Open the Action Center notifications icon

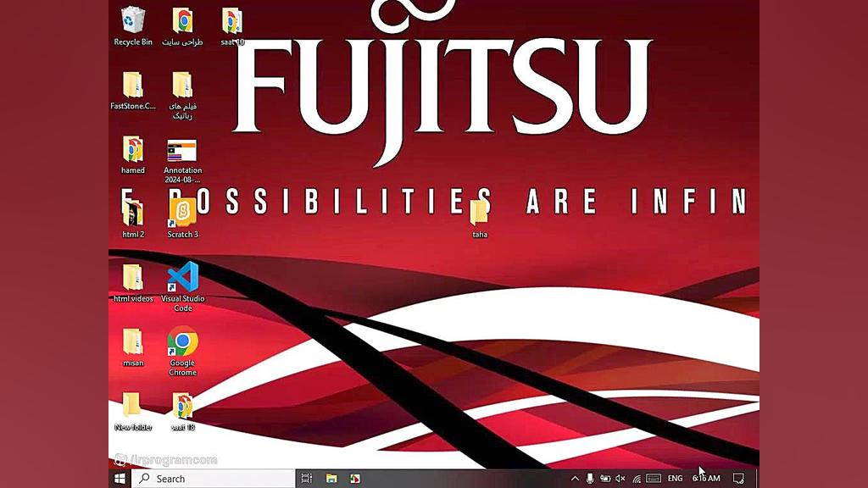pyautogui.click(x=738, y=479)
